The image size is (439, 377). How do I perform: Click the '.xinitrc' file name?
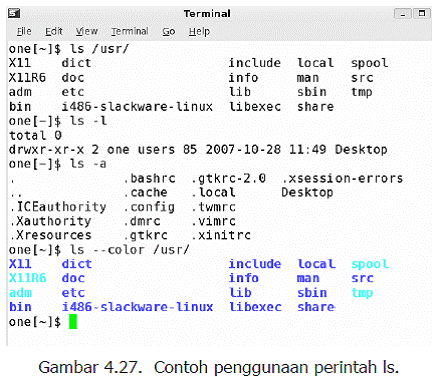click(221, 236)
